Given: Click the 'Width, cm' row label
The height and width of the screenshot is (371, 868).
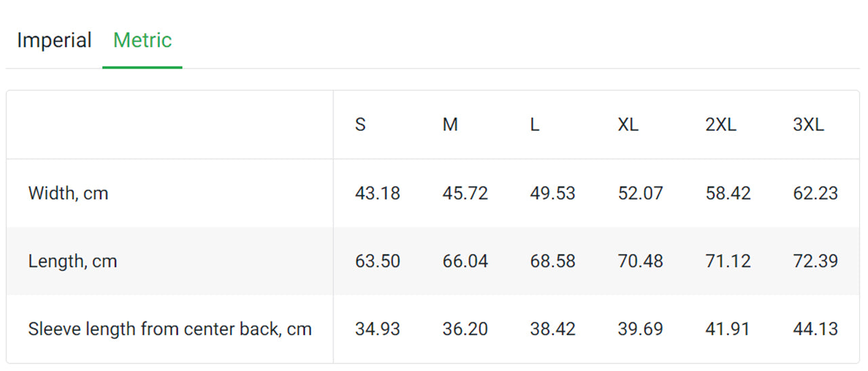Looking at the screenshot, I should pyautogui.click(x=68, y=193).
